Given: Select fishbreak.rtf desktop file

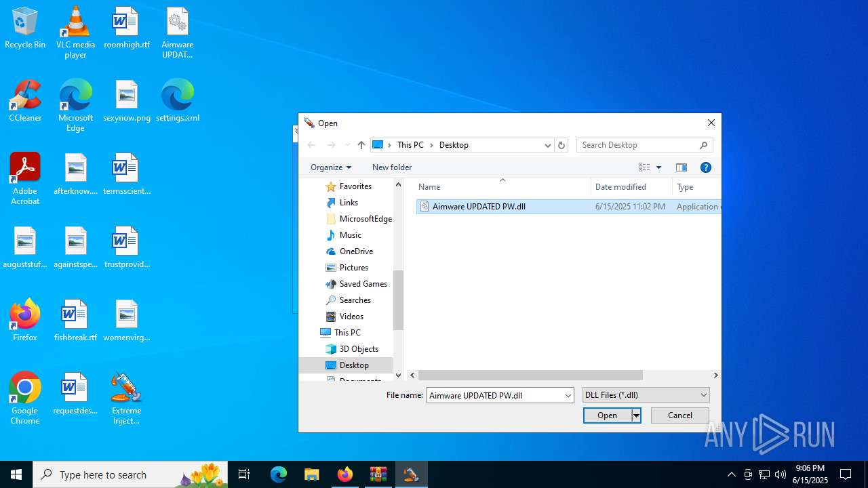Looking at the screenshot, I should (x=75, y=320).
